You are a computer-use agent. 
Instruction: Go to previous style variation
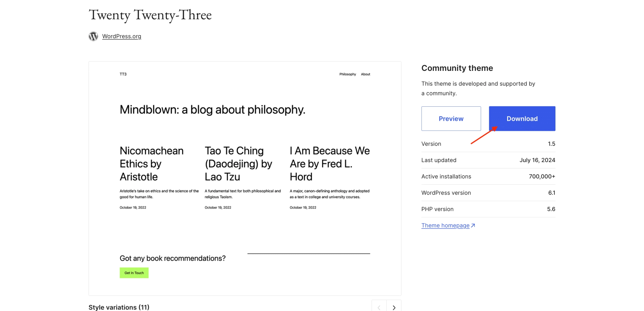(379, 307)
